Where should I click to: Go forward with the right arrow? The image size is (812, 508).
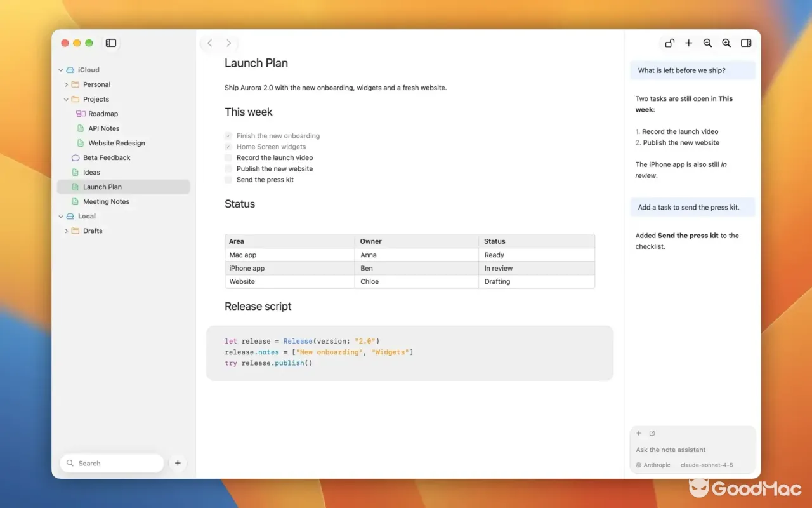(228, 43)
